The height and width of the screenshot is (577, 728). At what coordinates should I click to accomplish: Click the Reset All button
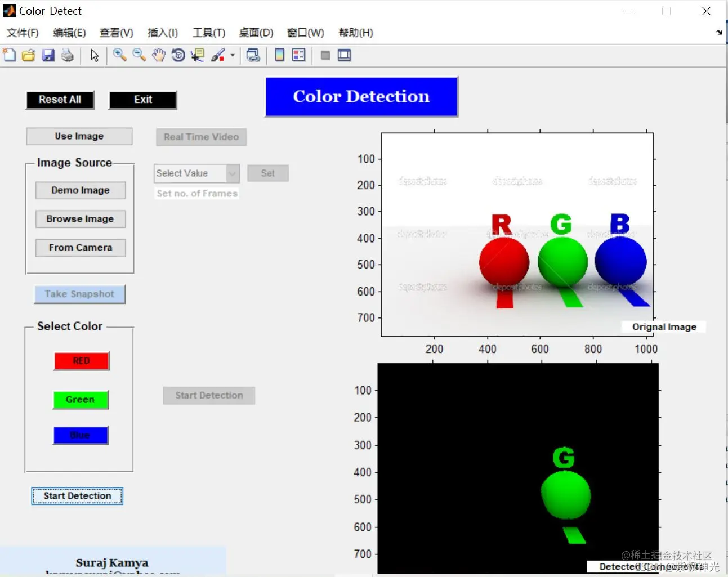[x=60, y=100]
